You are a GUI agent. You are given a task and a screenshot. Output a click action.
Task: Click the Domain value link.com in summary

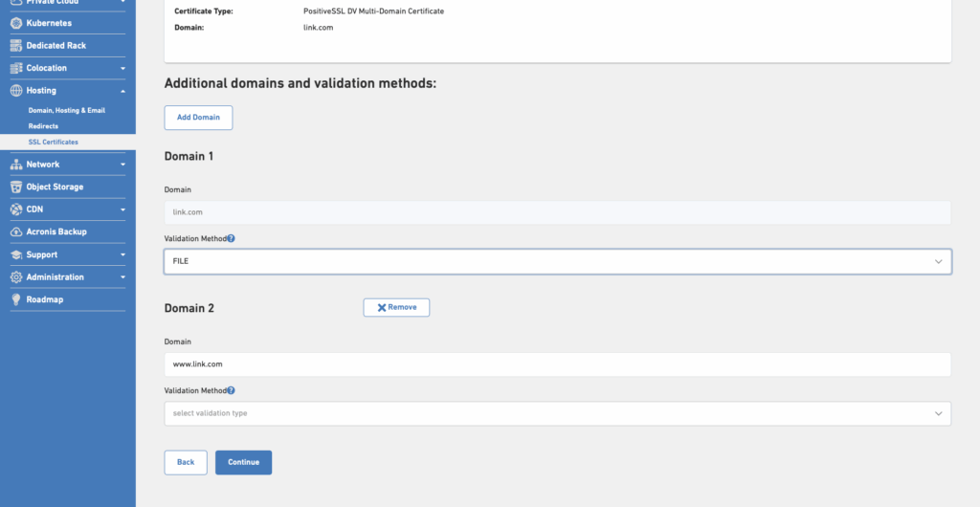318,28
